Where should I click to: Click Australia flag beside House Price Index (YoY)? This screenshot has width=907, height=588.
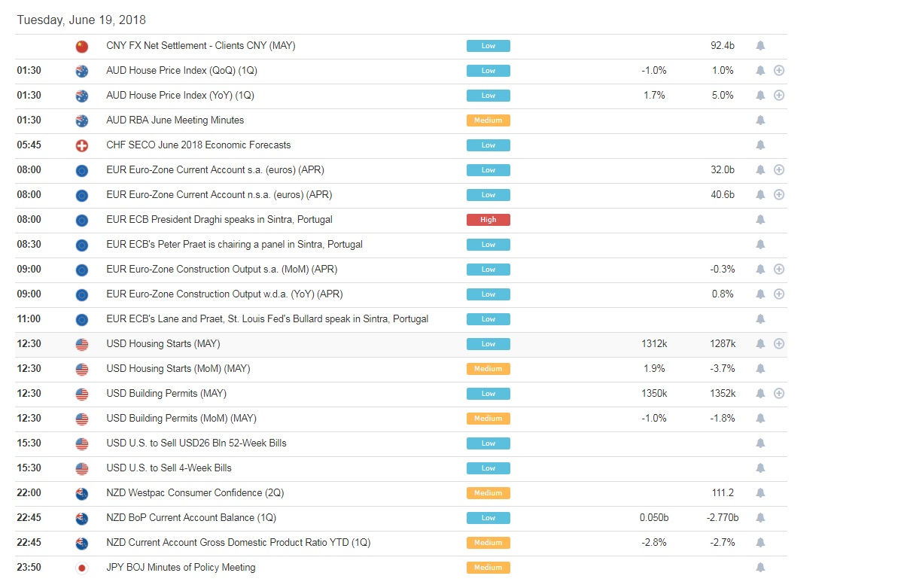[82, 96]
